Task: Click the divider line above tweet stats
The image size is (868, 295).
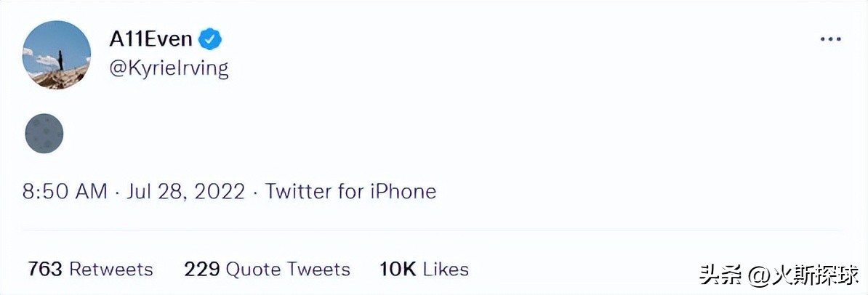Action: click(434, 231)
